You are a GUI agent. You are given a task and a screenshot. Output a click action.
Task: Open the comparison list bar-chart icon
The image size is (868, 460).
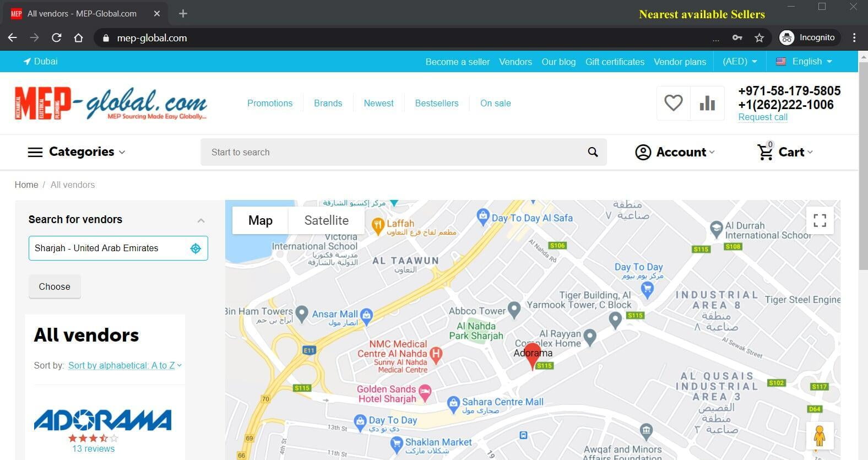pos(707,103)
